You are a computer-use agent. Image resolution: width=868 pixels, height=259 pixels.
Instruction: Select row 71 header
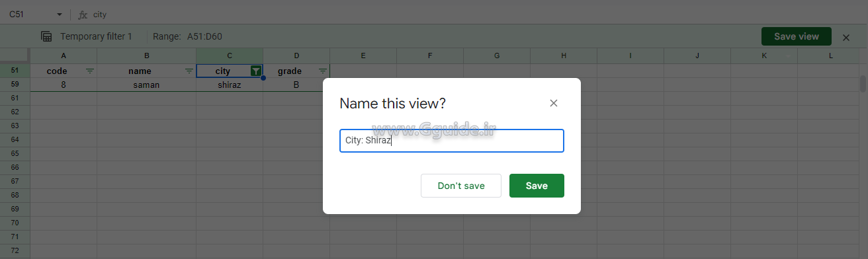click(x=15, y=237)
